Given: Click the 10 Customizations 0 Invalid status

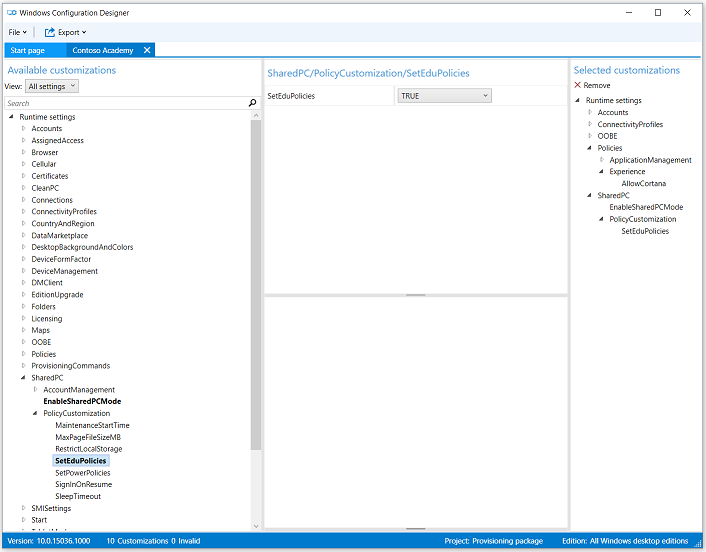Looking at the screenshot, I should [x=153, y=541].
